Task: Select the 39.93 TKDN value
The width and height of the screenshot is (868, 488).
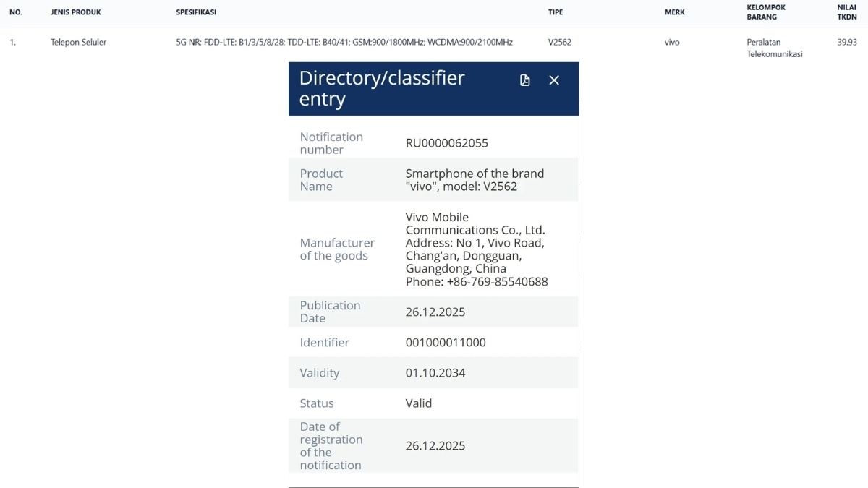Action: [x=847, y=43]
